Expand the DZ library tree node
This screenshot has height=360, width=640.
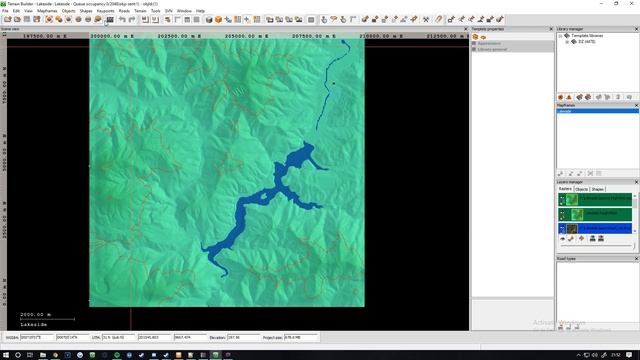[x=567, y=42]
